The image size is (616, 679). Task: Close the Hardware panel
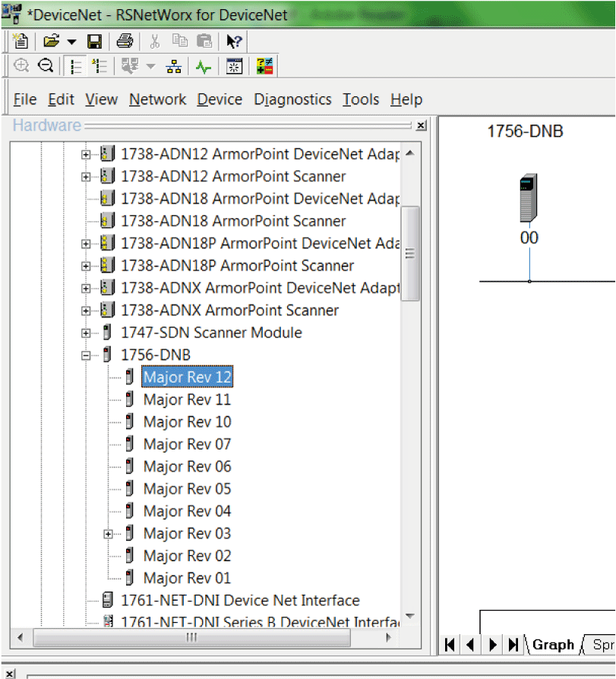coord(421,125)
